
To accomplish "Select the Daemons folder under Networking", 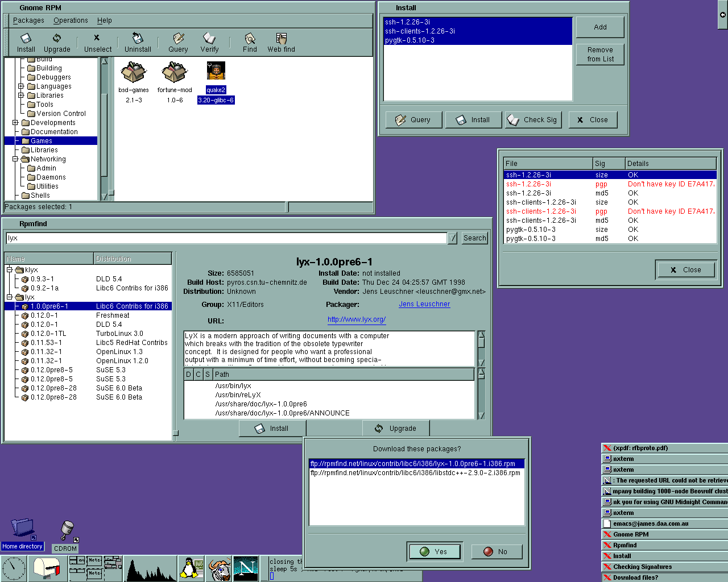I will 51,177.
